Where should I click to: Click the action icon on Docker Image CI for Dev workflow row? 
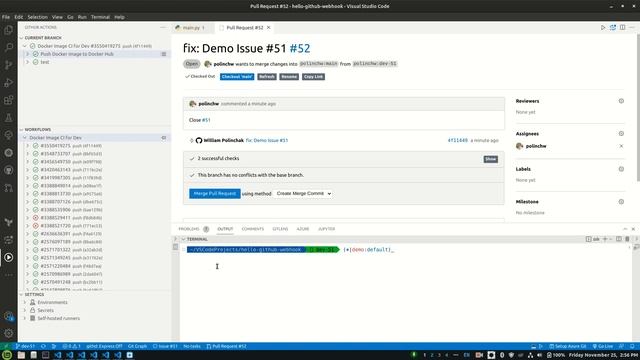[164, 138]
